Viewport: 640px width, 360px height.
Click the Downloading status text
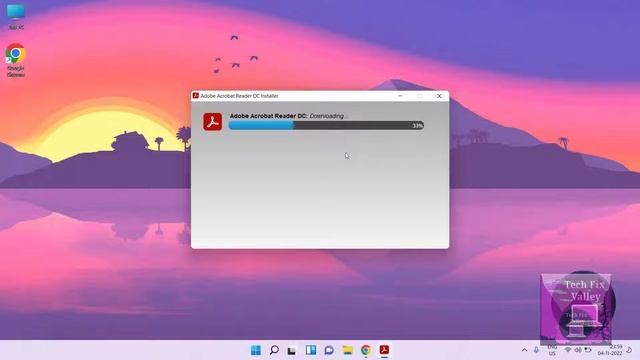tap(329, 116)
